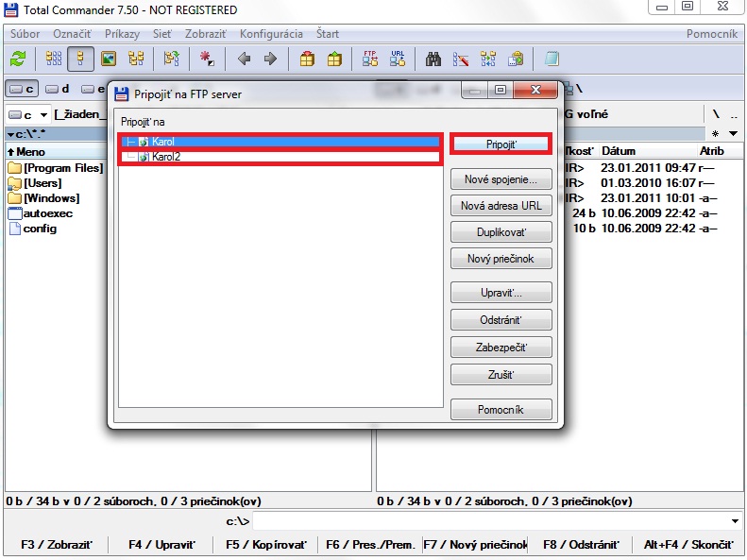The height and width of the screenshot is (560, 747).
Task: Click F8 / Odstrániť function button
Action: point(581,544)
